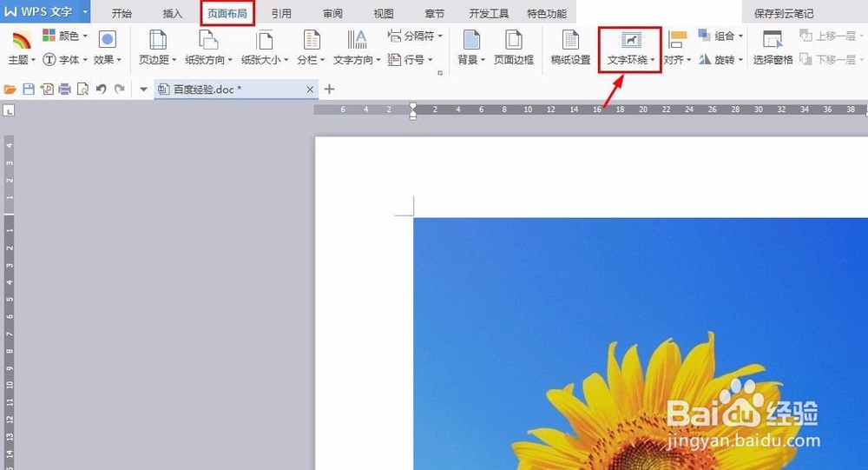The image size is (868, 470).
Task: Open the page setup dialog launcher
Action: point(440,73)
